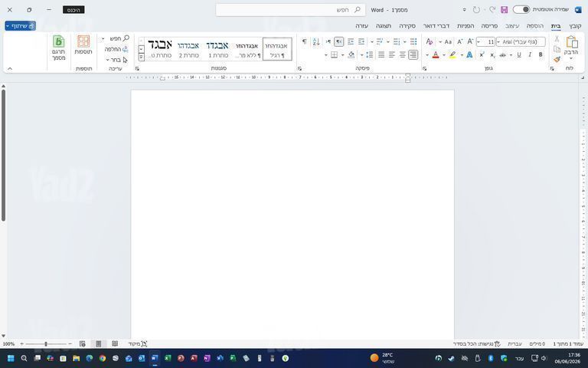Click the Line Spacing icon
588x368 pixels.
point(369,55)
